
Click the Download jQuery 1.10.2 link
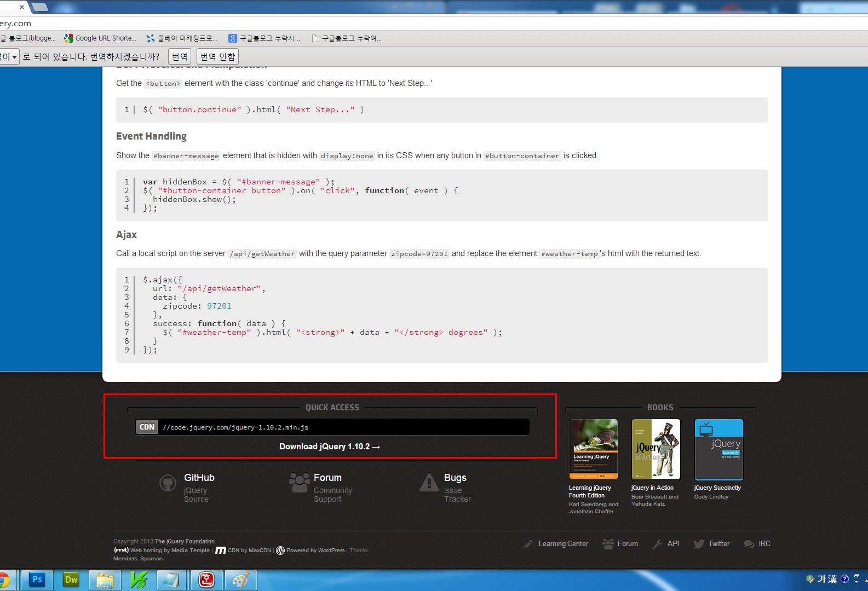(330, 447)
